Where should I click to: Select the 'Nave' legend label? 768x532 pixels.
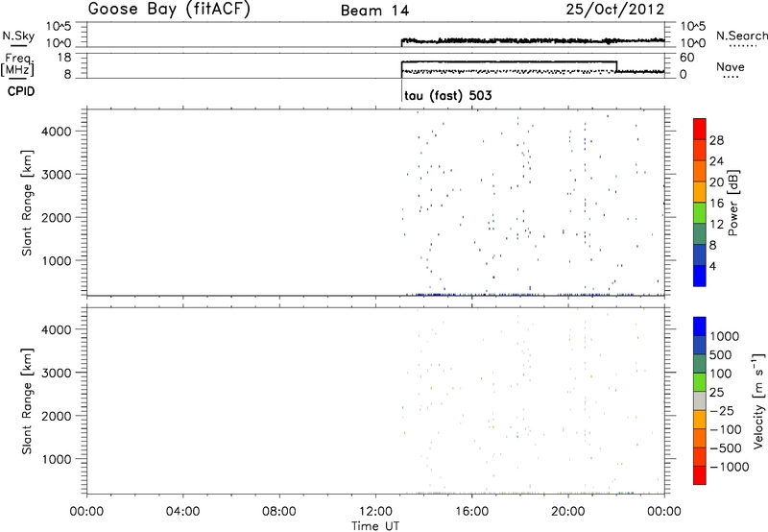(x=731, y=66)
